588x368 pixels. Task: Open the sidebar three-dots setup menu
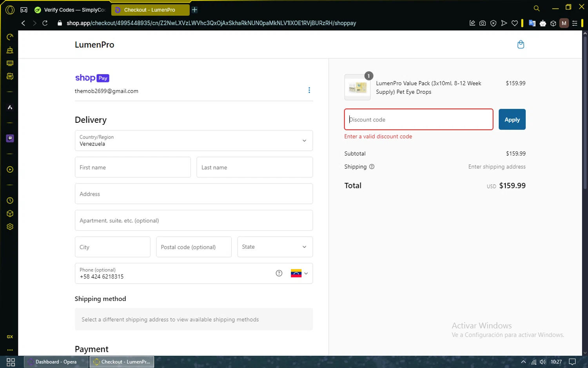(x=10, y=350)
